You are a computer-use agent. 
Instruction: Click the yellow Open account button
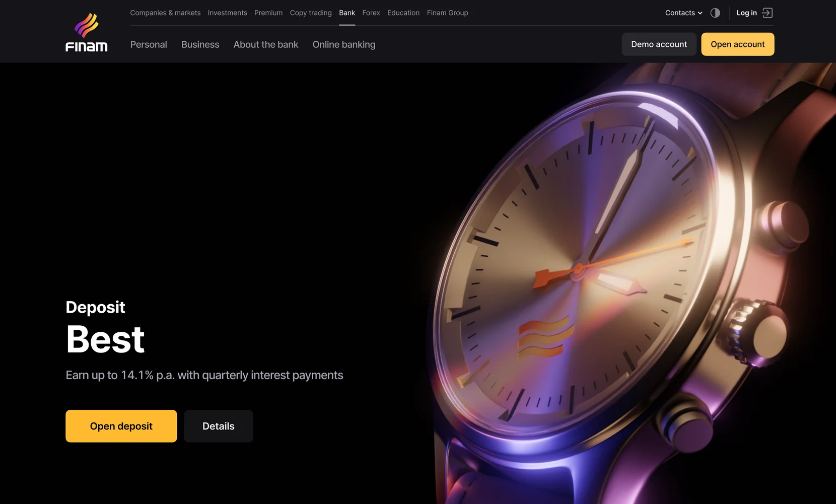pyautogui.click(x=738, y=44)
